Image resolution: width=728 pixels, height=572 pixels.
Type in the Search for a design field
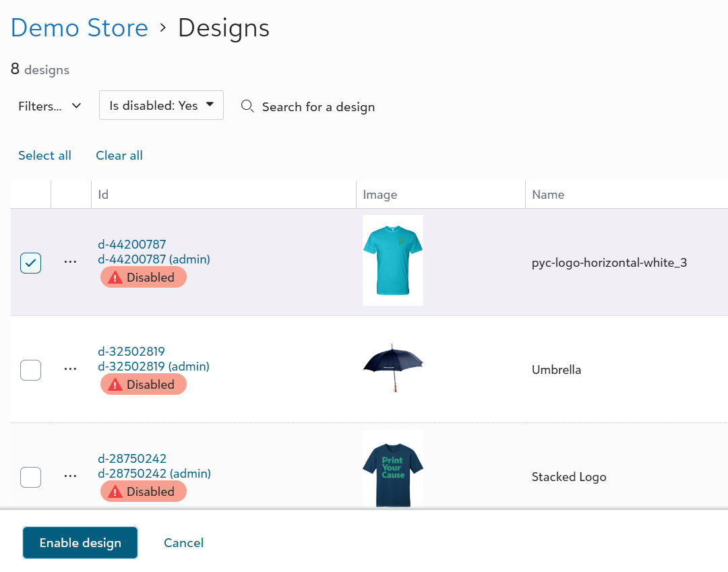point(318,107)
